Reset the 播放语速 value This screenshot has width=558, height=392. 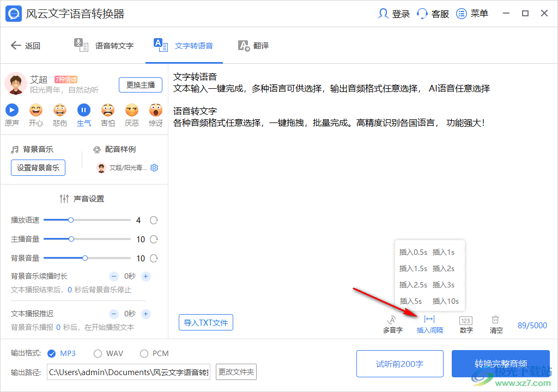[x=154, y=220]
